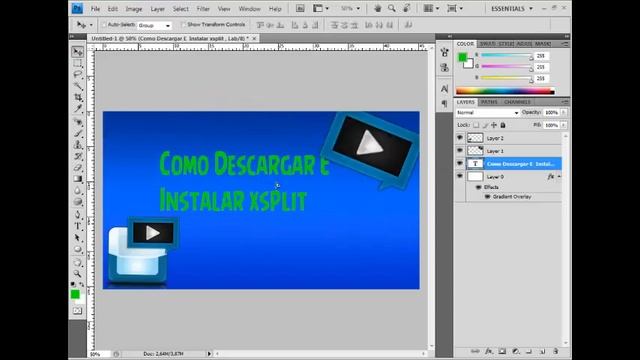Select the Rectangular Marquee tool
The image size is (640, 360).
pyautogui.click(x=78, y=63)
